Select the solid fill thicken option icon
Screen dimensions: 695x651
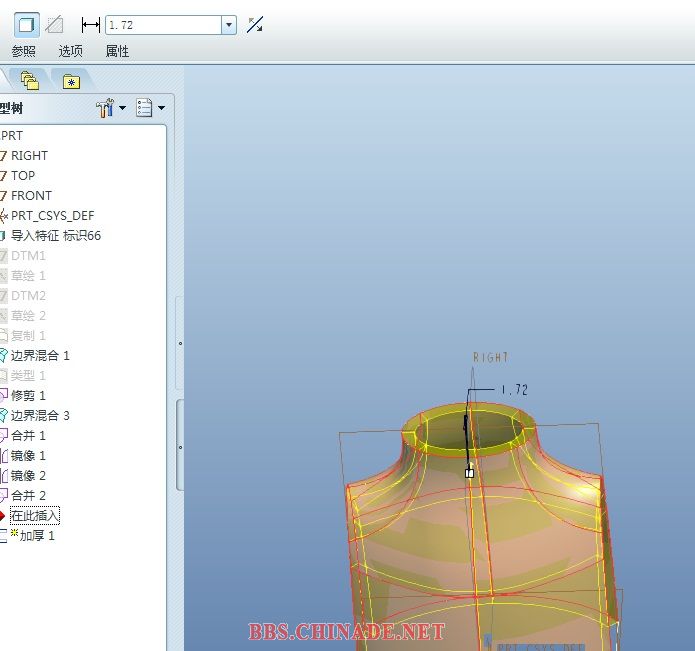[x=27, y=24]
